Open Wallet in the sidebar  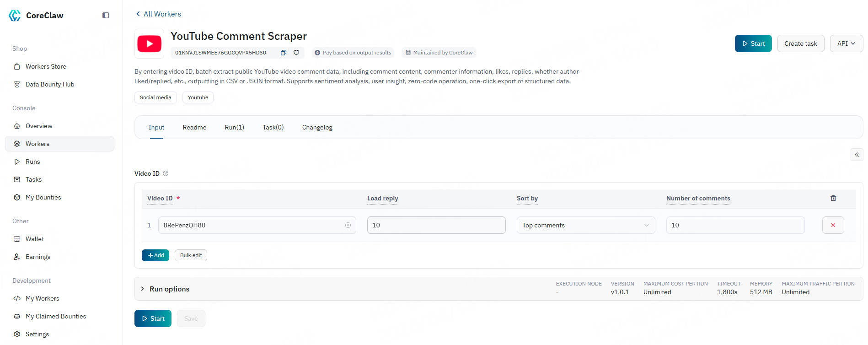click(34, 239)
